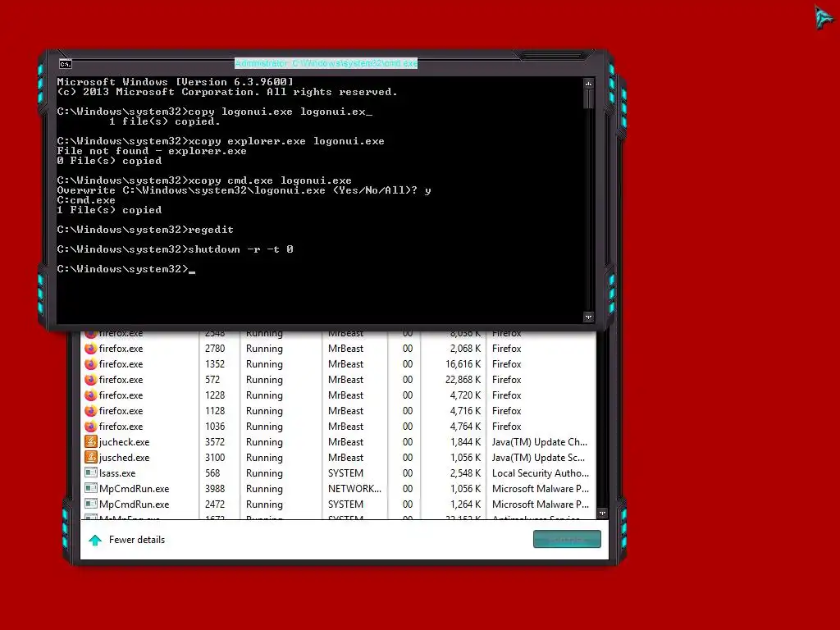This screenshot has height=630, width=840.
Task: Click memory value 22,868 K
Action: [463, 380]
